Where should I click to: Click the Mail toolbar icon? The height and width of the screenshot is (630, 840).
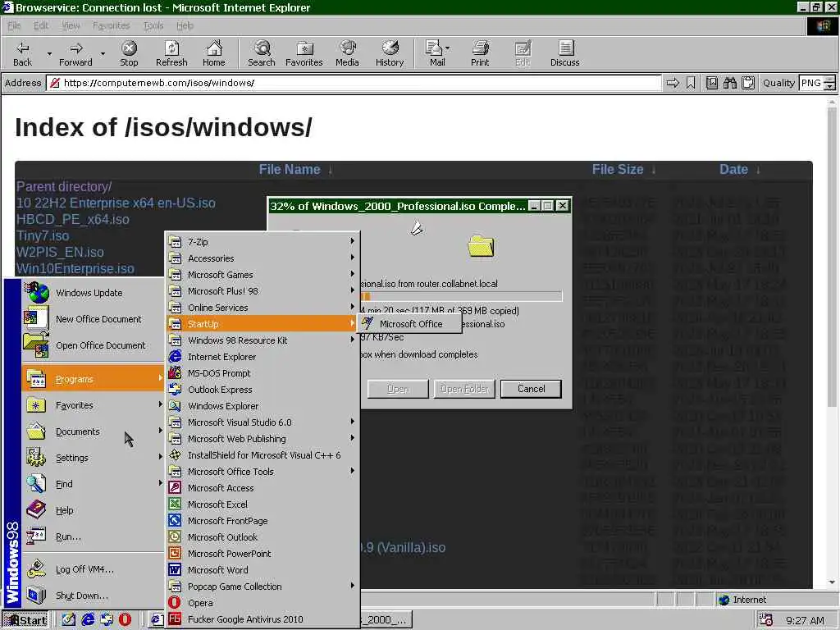click(436, 53)
